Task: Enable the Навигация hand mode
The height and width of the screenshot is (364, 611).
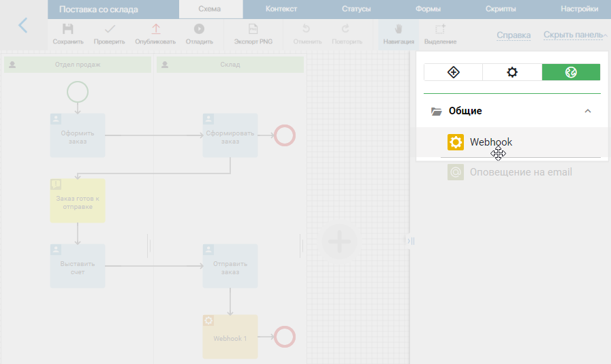Action: [x=398, y=34]
